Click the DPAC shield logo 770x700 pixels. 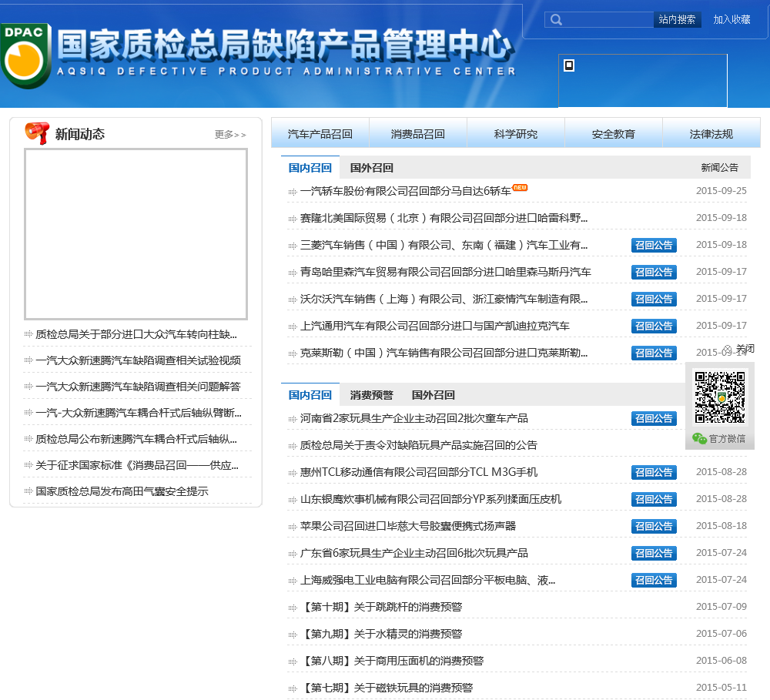pos(25,56)
